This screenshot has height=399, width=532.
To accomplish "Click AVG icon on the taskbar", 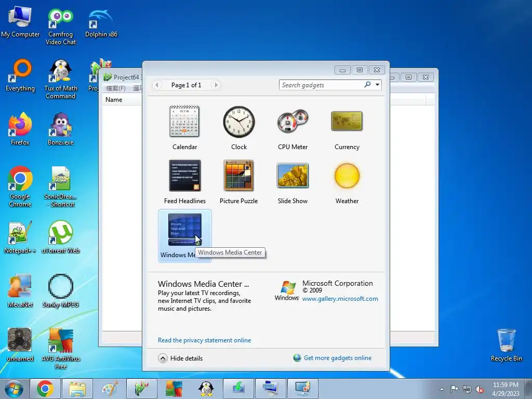I will [174, 389].
